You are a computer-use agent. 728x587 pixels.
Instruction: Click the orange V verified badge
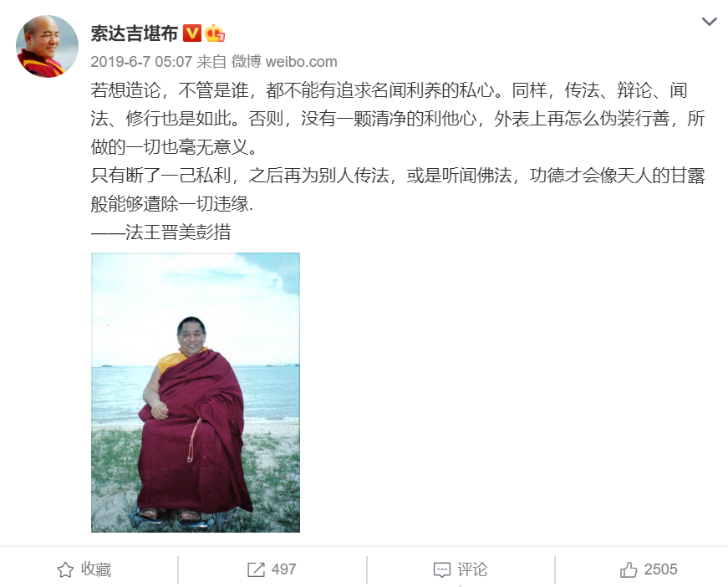191,33
